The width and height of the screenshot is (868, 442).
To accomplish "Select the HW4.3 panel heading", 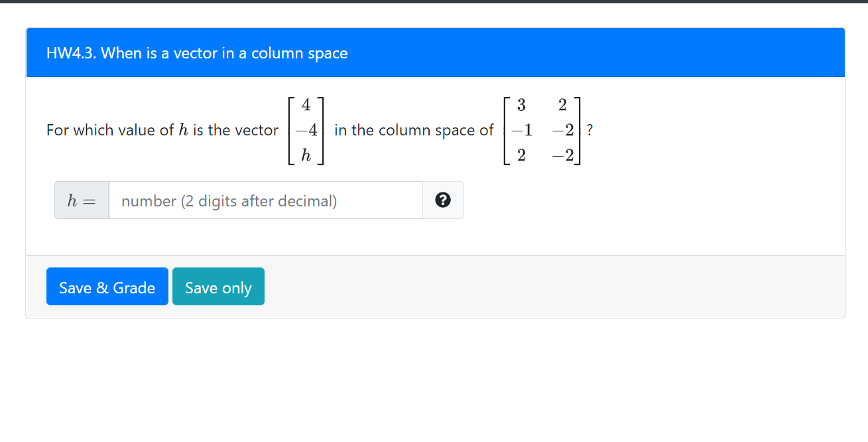I will coord(196,53).
